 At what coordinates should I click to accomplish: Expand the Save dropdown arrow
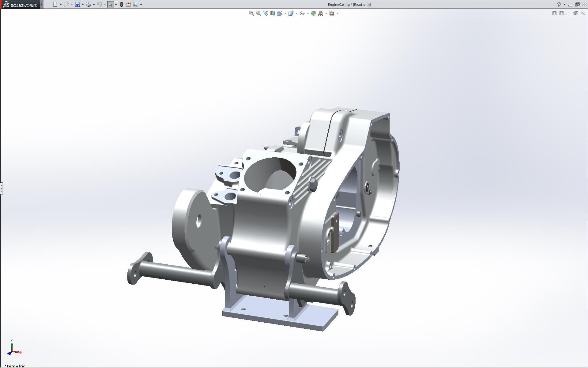(83, 5)
